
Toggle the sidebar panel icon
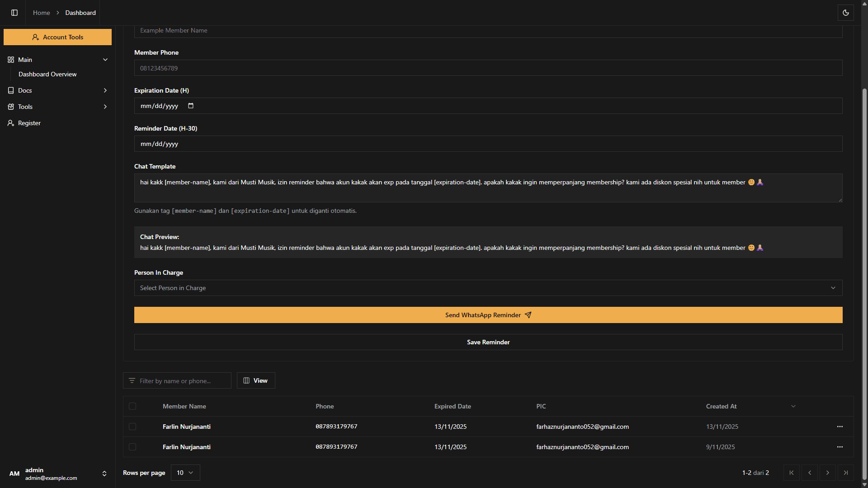coord(14,13)
